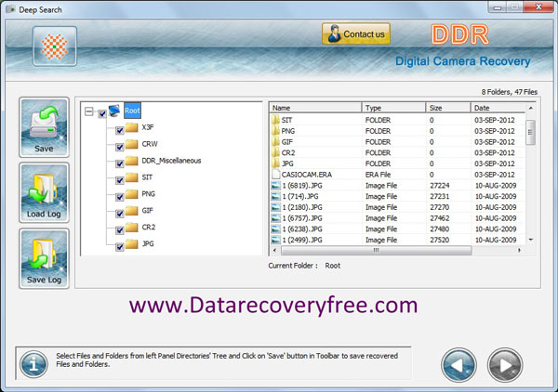Click the GIF folder icon in tree

click(x=132, y=210)
